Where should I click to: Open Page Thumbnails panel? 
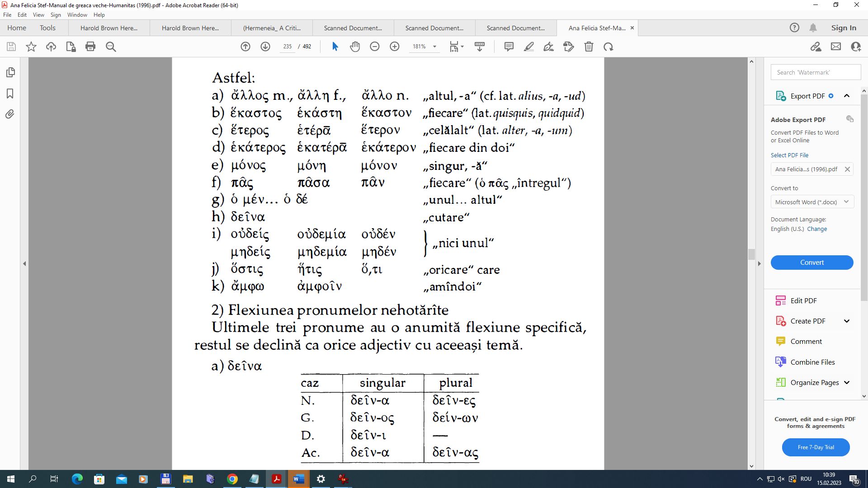click(10, 72)
